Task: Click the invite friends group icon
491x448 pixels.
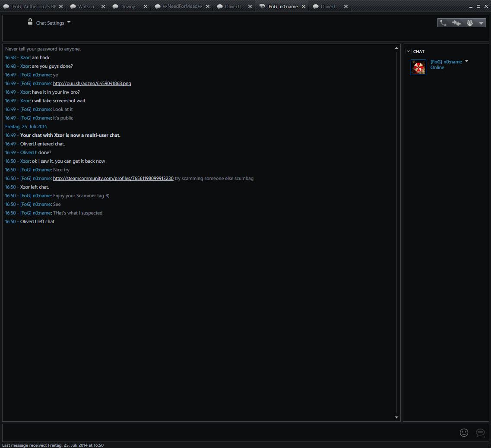Action: coord(470,23)
